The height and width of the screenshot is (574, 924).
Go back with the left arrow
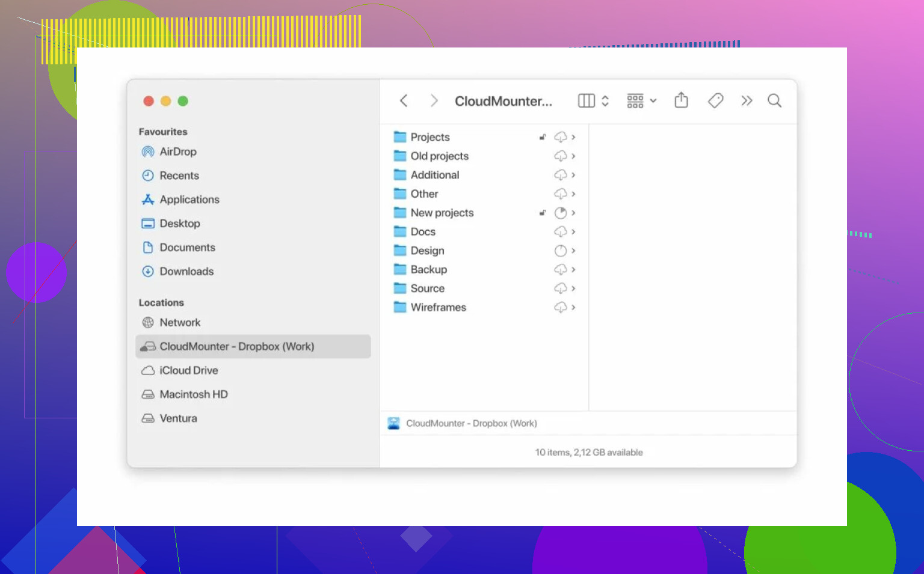404,101
